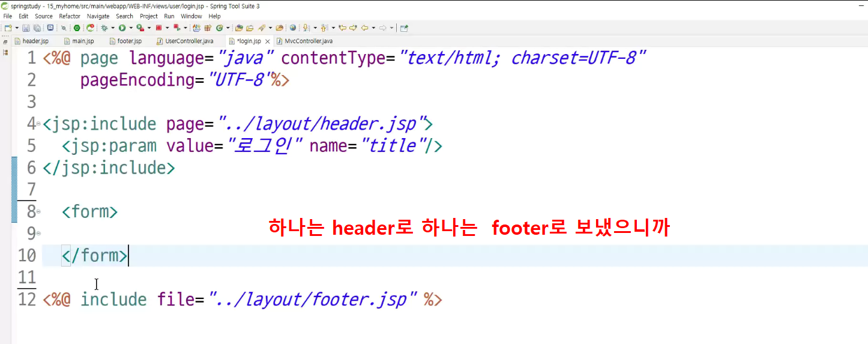This screenshot has height=344, width=868.
Task: Open dropdown next to Run Last Tool
Action: (149, 28)
